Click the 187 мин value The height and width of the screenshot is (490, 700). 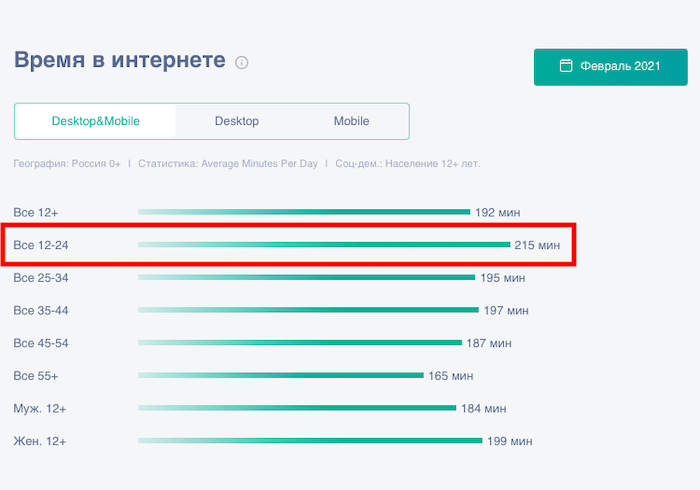point(489,343)
